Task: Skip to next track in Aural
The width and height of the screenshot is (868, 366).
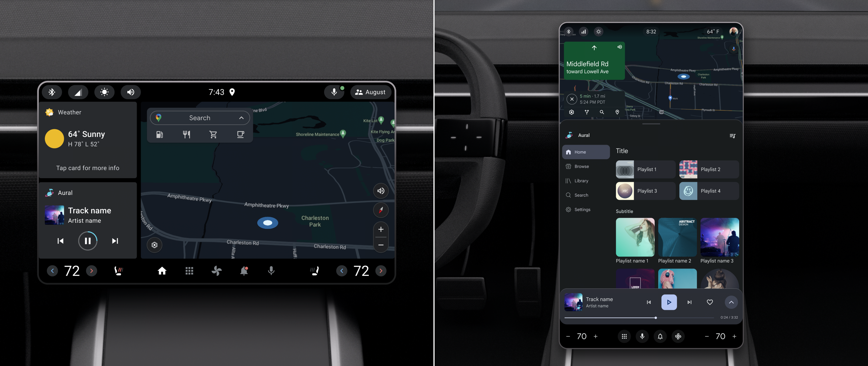Action: [114, 241]
